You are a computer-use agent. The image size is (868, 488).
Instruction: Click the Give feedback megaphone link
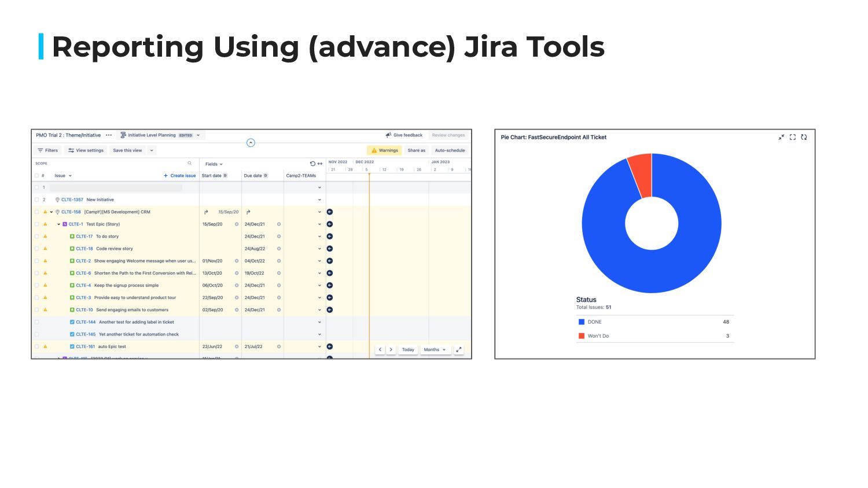pyautogui.click(x=404, y=135)
